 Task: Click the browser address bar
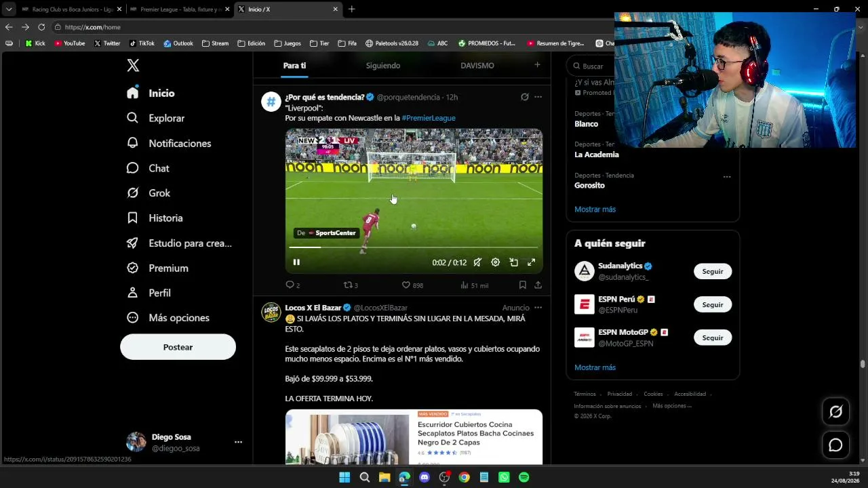pos(332,27)
